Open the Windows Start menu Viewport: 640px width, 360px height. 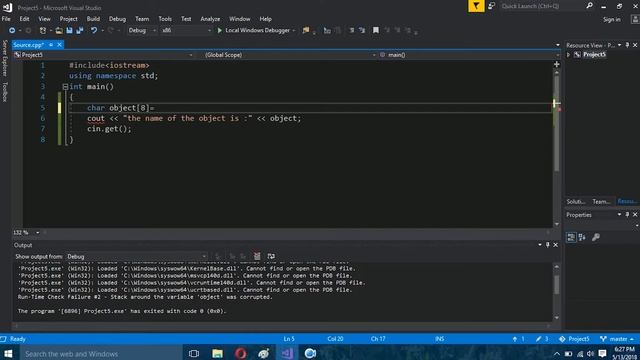click(x=8, y=353)
